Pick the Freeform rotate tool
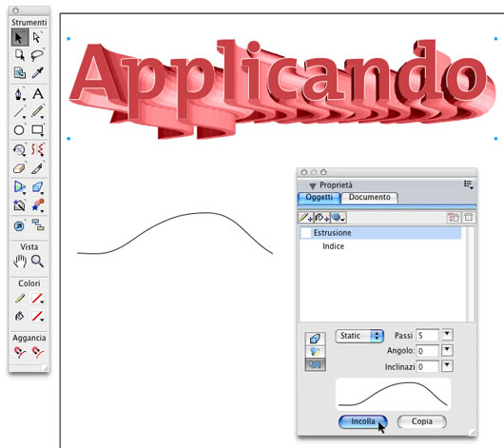 click(x=20, y=150)
